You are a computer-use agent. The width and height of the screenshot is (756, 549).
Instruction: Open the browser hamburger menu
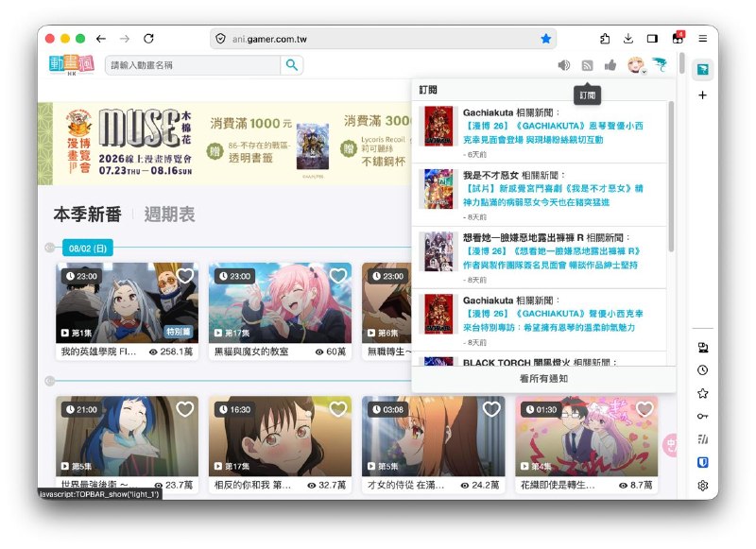point(702,39)
